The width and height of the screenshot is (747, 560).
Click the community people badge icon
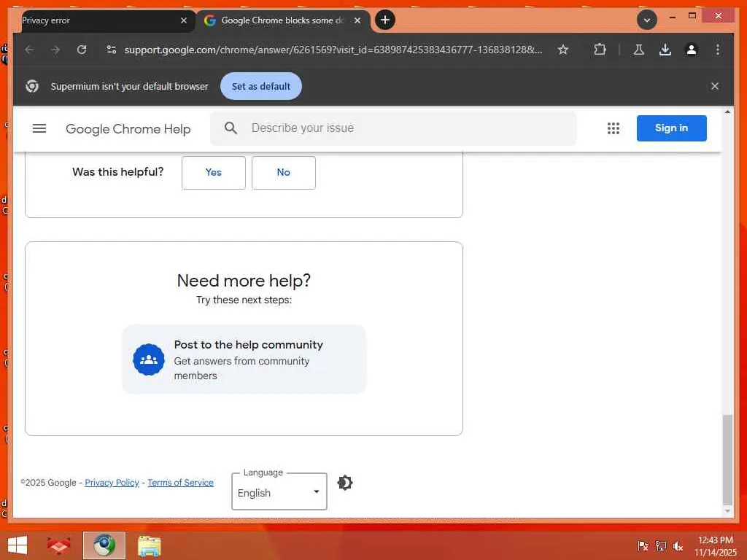pos(149,359)
